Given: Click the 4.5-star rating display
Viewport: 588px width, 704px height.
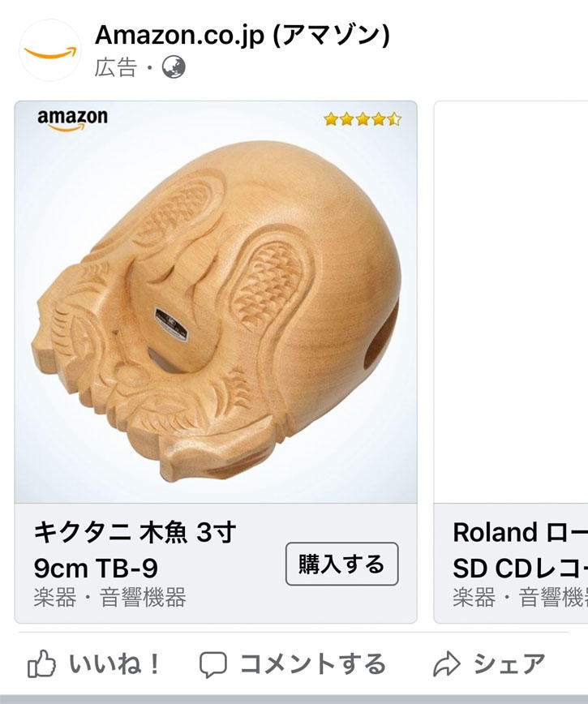Looking at the screenshot, I should (361, 118).
